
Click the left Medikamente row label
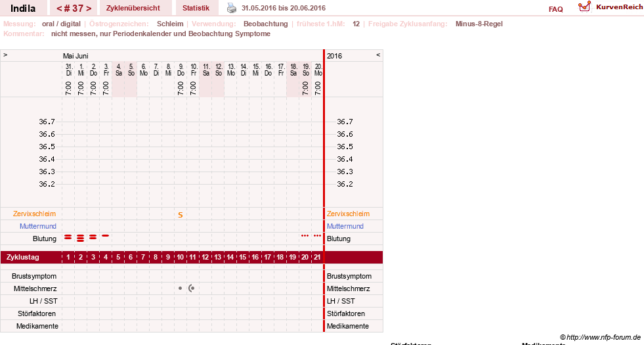[x=37, y=326]
